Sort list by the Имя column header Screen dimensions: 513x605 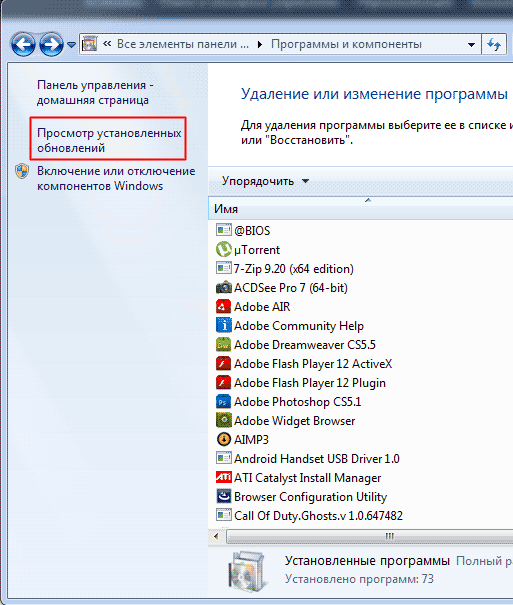[x=361, y=209]
